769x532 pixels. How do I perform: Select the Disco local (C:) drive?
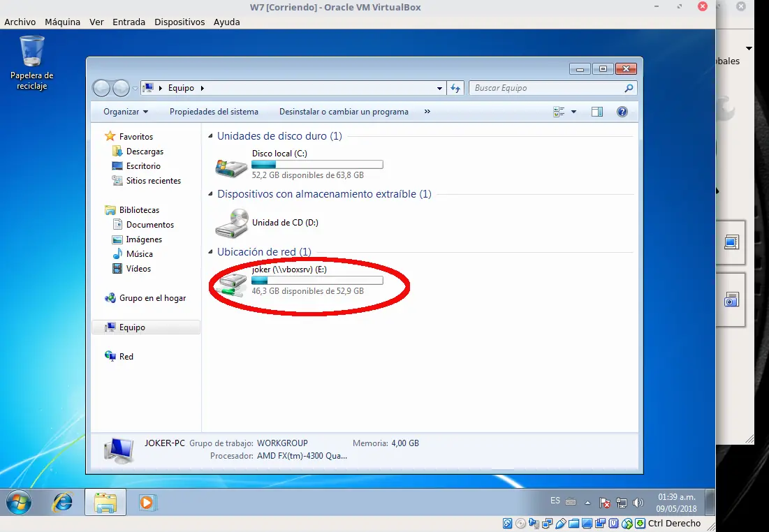[299, 164]
